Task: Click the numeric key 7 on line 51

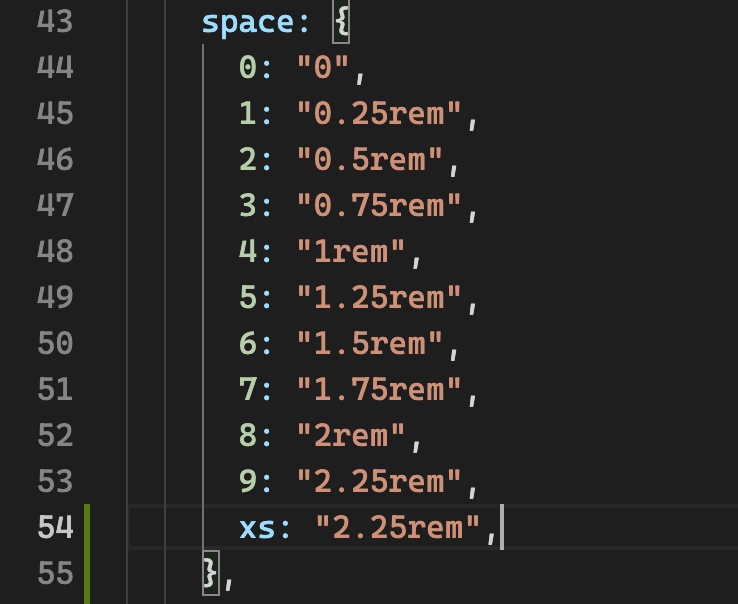Action: [x=248, y=389]
